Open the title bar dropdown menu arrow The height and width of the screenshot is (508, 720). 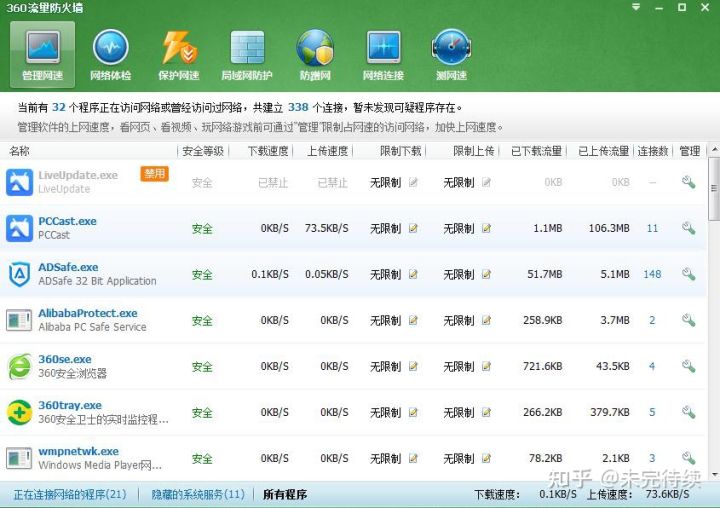(636, 7)
